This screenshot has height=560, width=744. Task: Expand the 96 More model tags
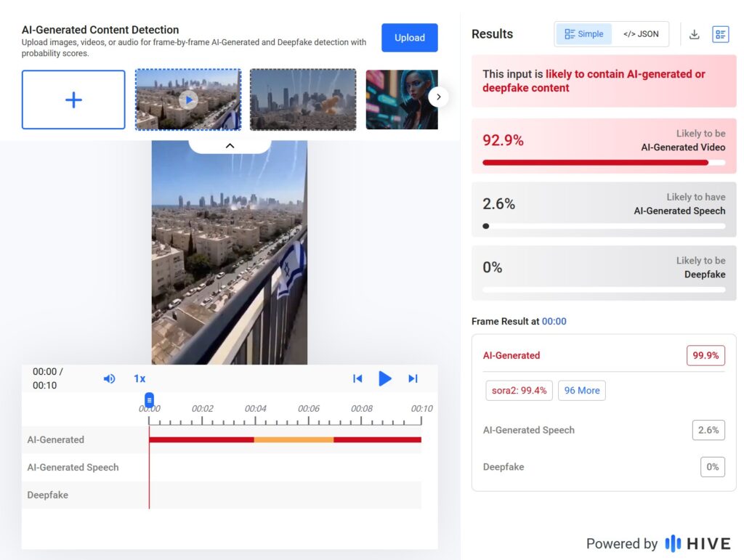[x=581, y=390]
